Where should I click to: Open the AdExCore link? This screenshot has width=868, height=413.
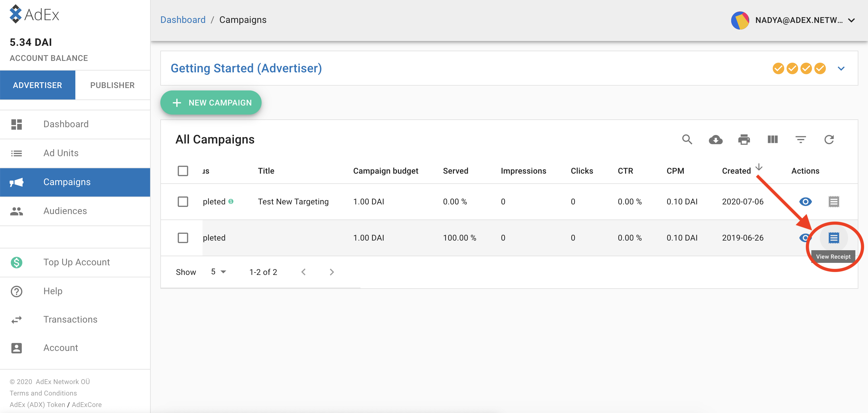pos(86,405)
